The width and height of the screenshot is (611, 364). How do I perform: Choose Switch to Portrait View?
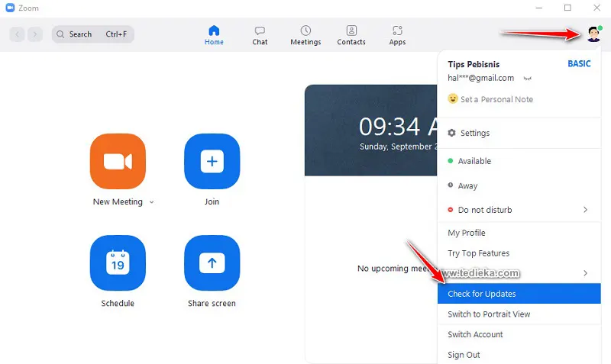pyautogui.click(x=519, y=314)
